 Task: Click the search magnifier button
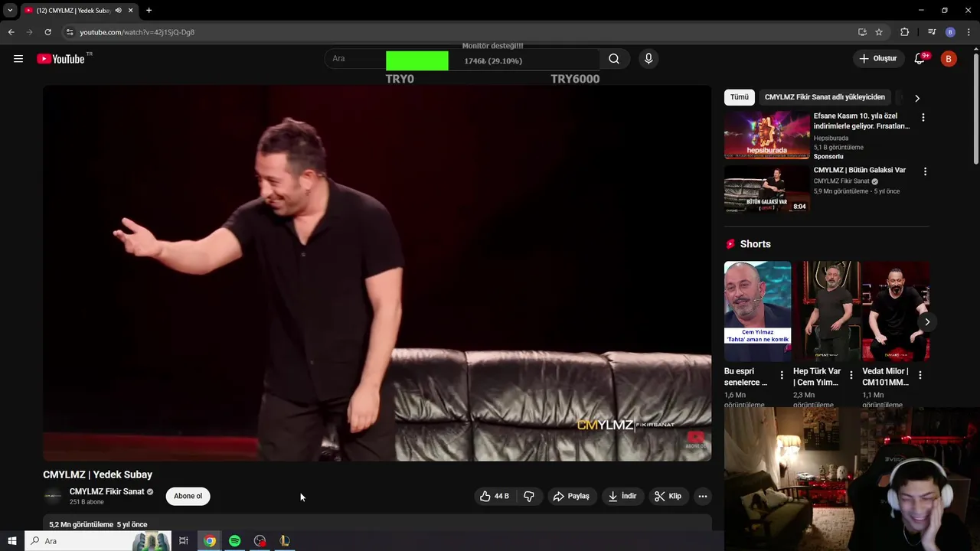click(x=614, y=59)
